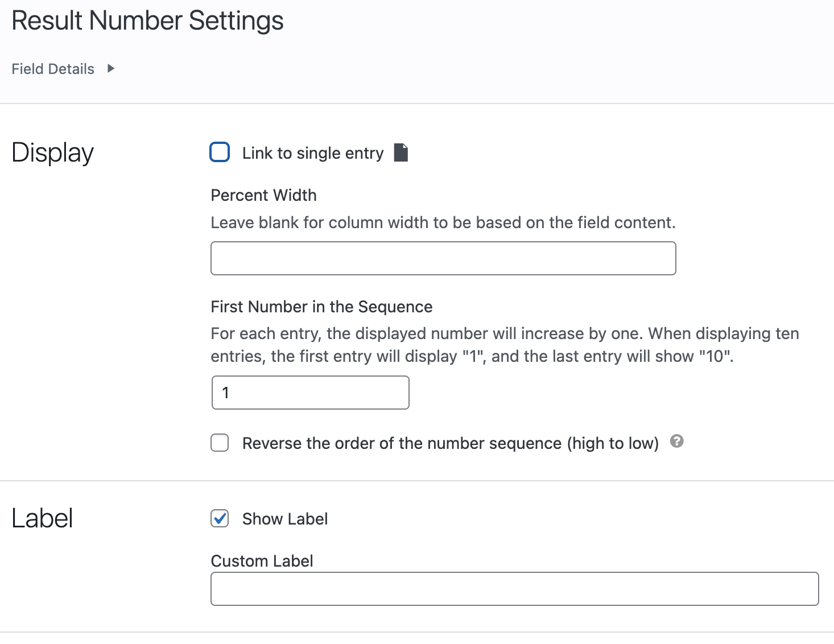The width and height of the screenshot is (834, 644).
Task: Select the First Number in the Sequence field
Action: [309, 393]
